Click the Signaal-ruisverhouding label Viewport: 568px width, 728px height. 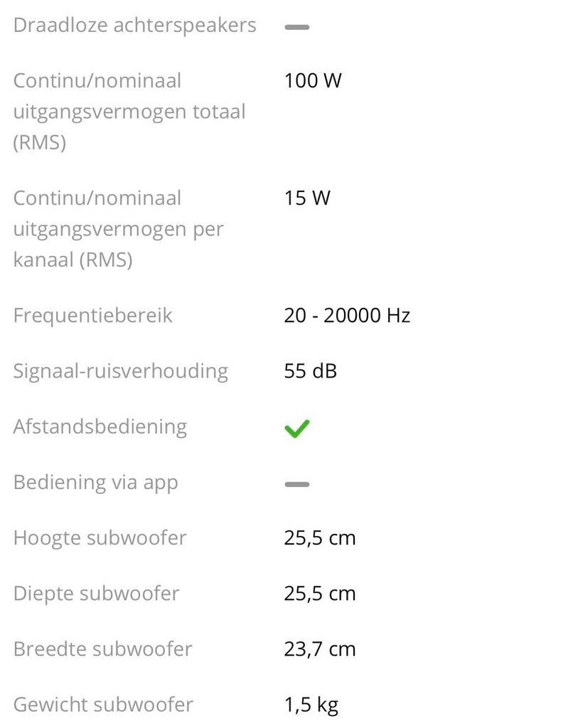[120, 371]
